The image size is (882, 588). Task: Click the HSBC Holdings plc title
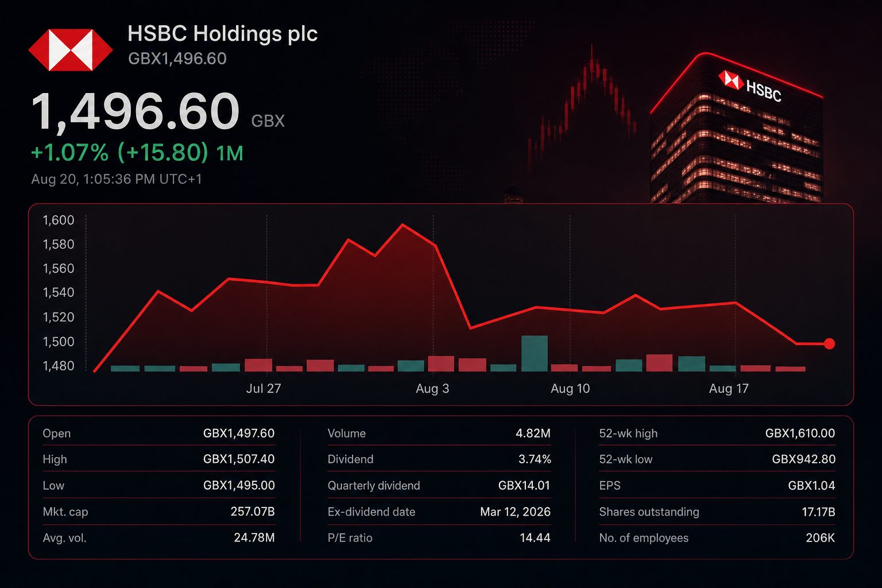coord(222,34)
